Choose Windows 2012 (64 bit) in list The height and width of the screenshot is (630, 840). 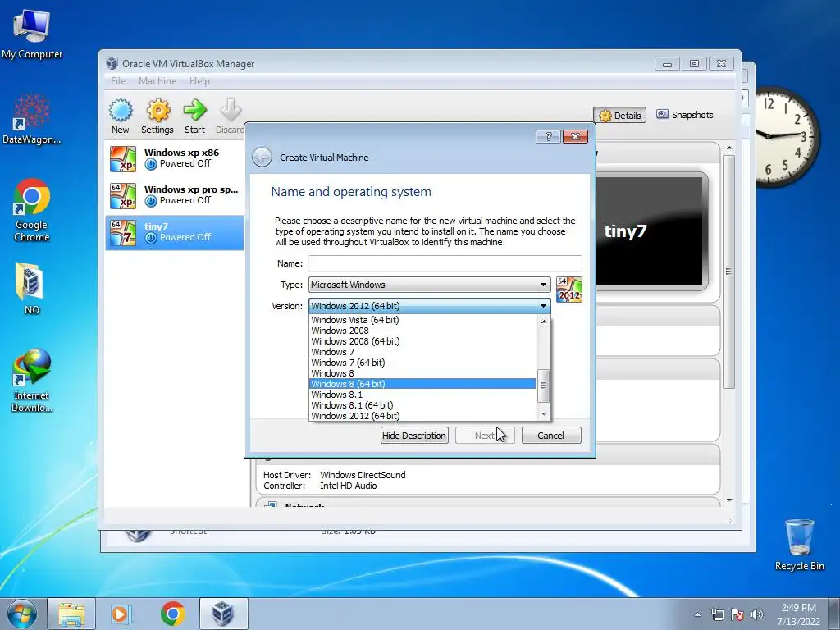422,416
